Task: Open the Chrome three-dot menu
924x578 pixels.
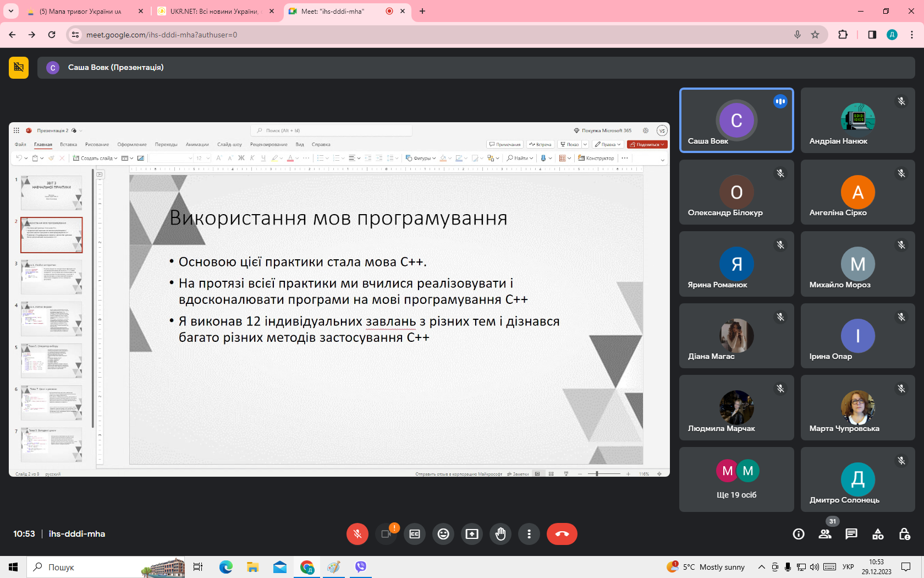Action: [x=912, y=35]
